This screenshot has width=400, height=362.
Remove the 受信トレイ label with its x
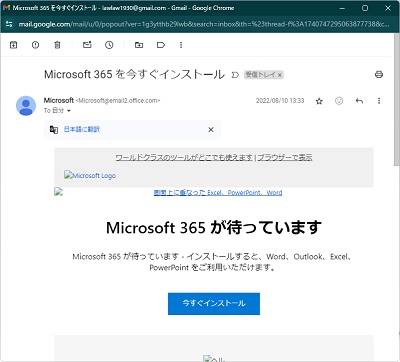pyautogui.click(x=280, y=75)
